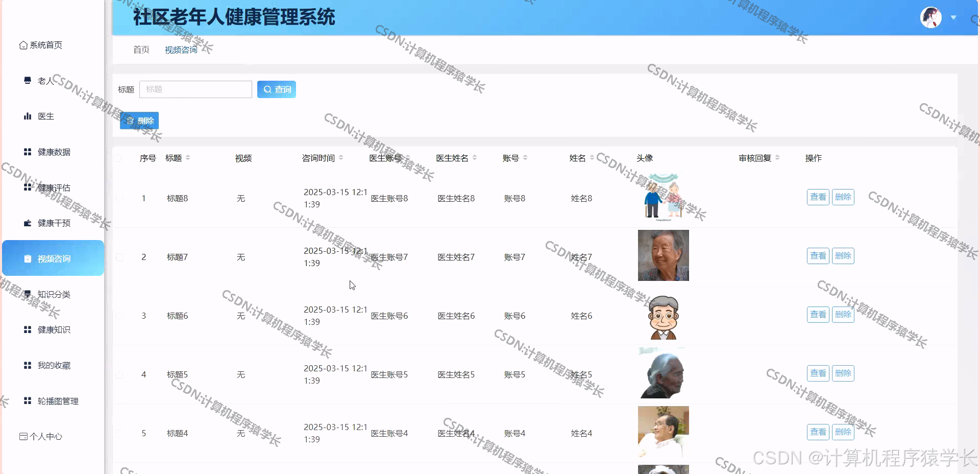The width and height of the screenshot is (980, 474).
Task: Open the white-haired portrait in row 姓名5
Action: pyautogui.click(x=664, y=373)
